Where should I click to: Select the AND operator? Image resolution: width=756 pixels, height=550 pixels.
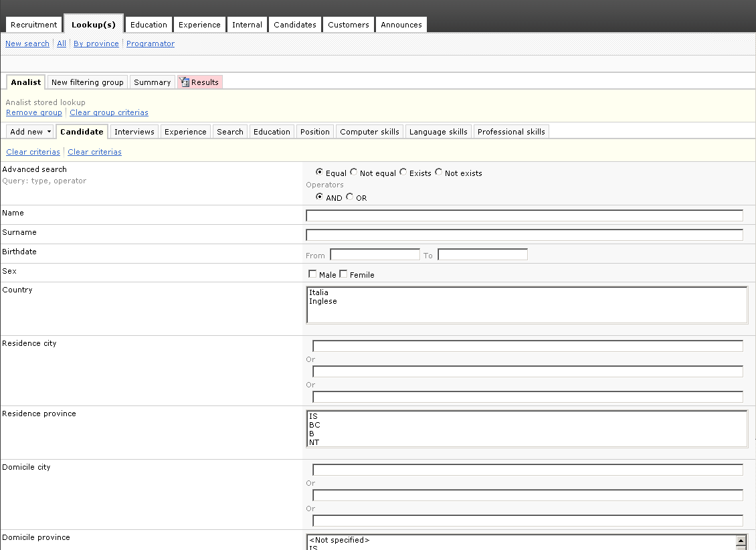coord(319,196)
